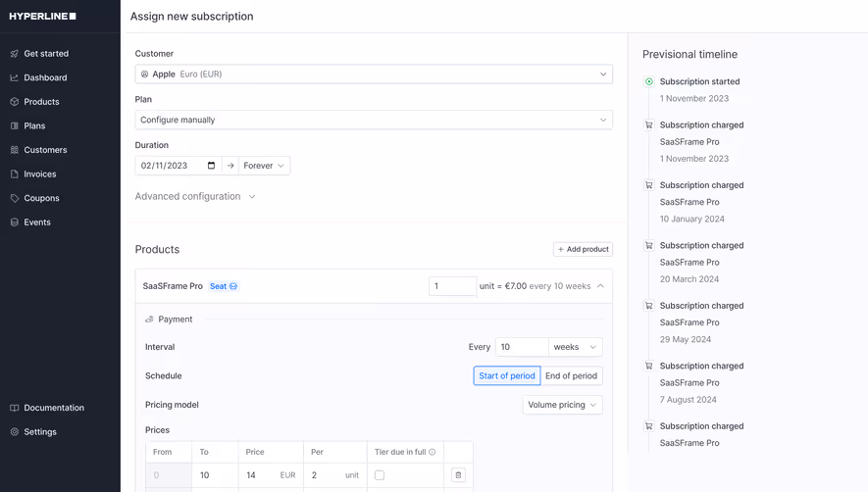Image resolution: width=868 pixels, height=492 pixels.
Task: Click the Documentation book icon
Action: point(15,408)
